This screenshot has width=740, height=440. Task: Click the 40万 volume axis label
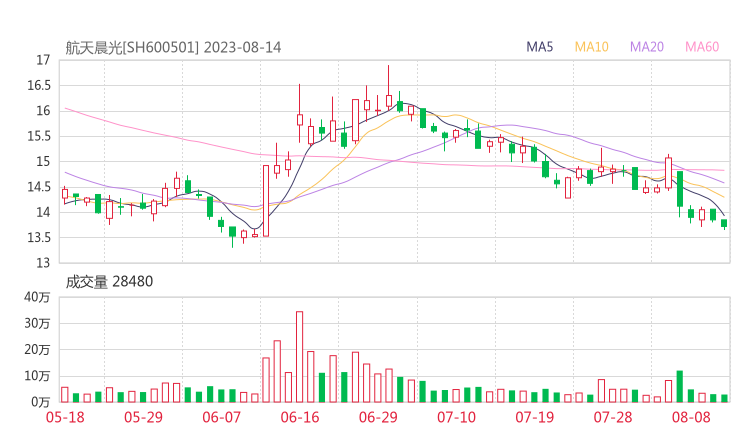tap(37, 297)
